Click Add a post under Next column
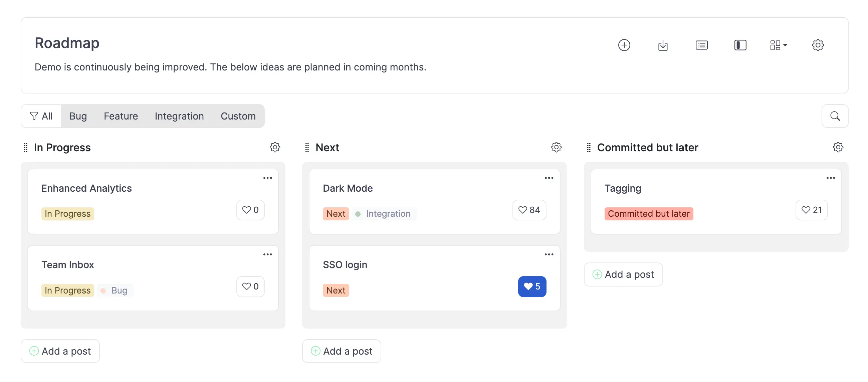The width and height of the screenshot is (868, 382). (341, 351)
